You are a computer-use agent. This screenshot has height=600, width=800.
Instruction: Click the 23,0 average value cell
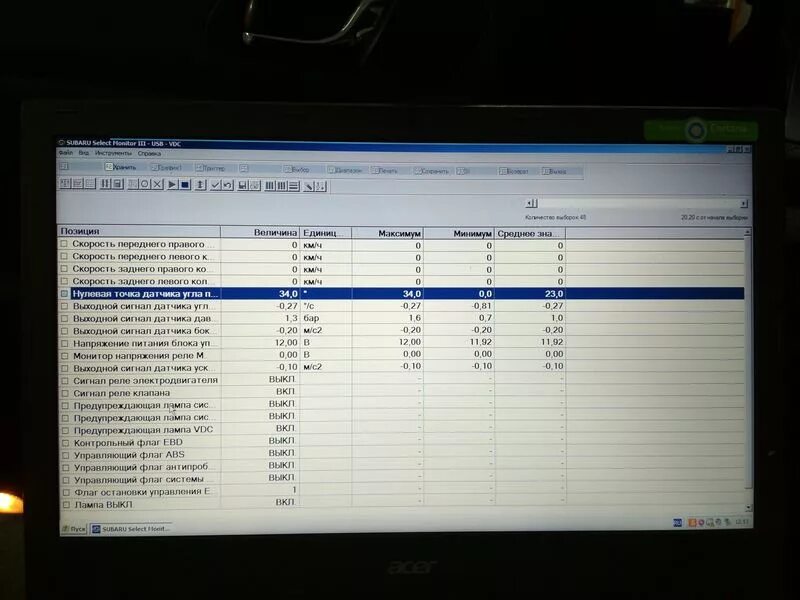coord(553,293)
